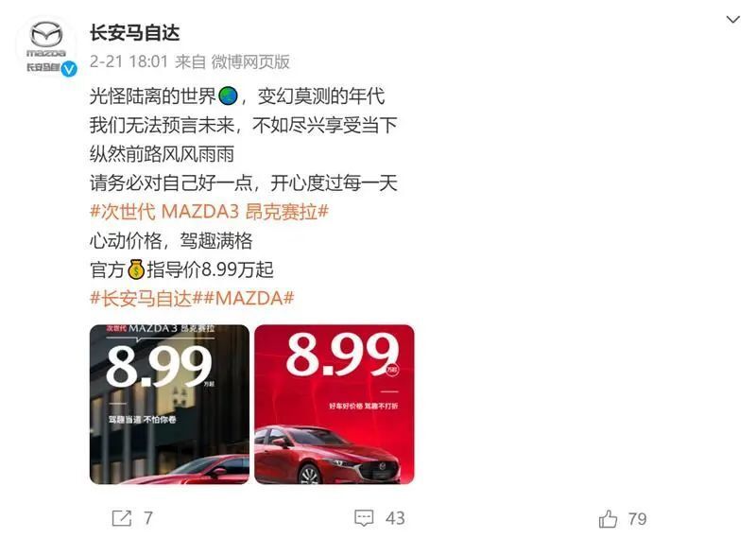Click the blue verified badge on avatar
This screenshot has height=538, width=756.
click(69, 69)
